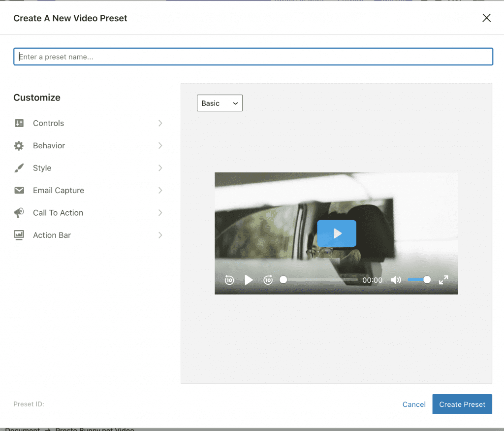Click the Action Bar chart icon
This screenshot has width=504, height=431.
[19, 235]
